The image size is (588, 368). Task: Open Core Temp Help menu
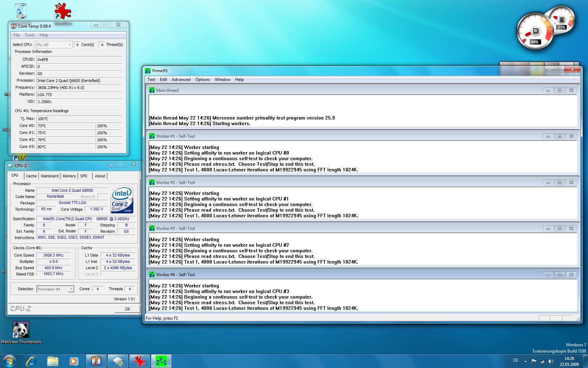coord(44,35)
